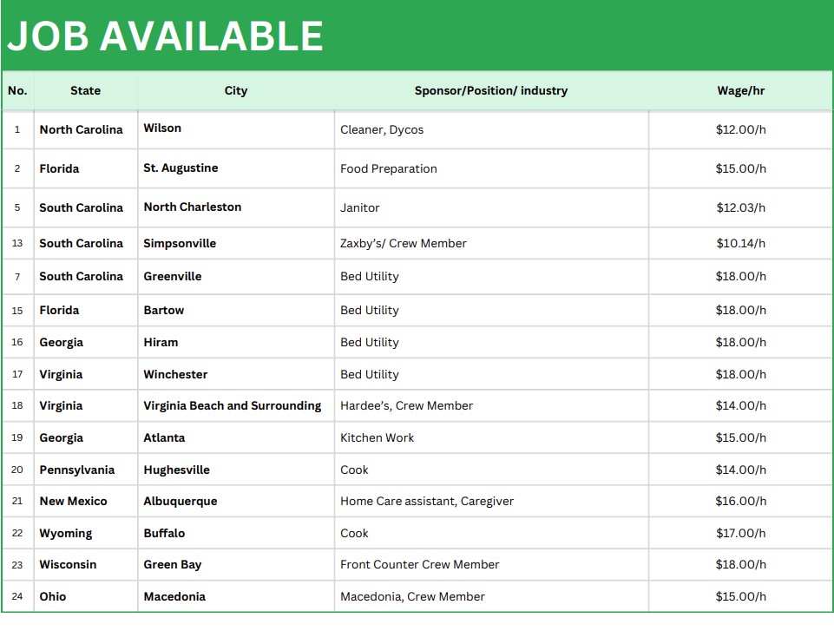The width and height of the screenshot is (834, 644).
Task: Click the Pennsylvania state cell
Action: [76, 470]
